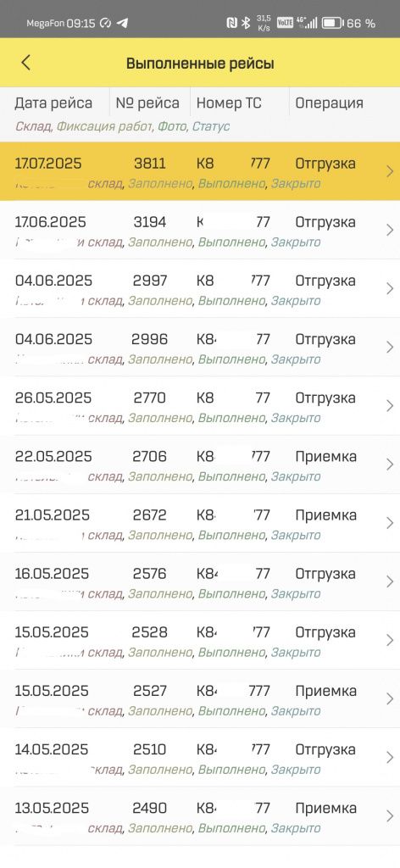Select the Операция column header
Screen dimensions: 400x868
point(329,103)
